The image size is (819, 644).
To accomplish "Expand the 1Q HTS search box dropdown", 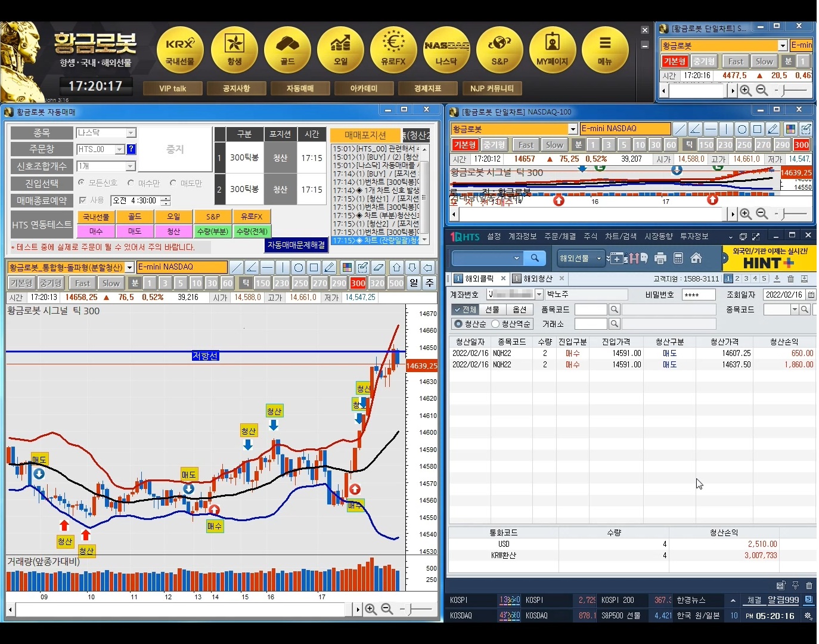I will click(516, 258).
